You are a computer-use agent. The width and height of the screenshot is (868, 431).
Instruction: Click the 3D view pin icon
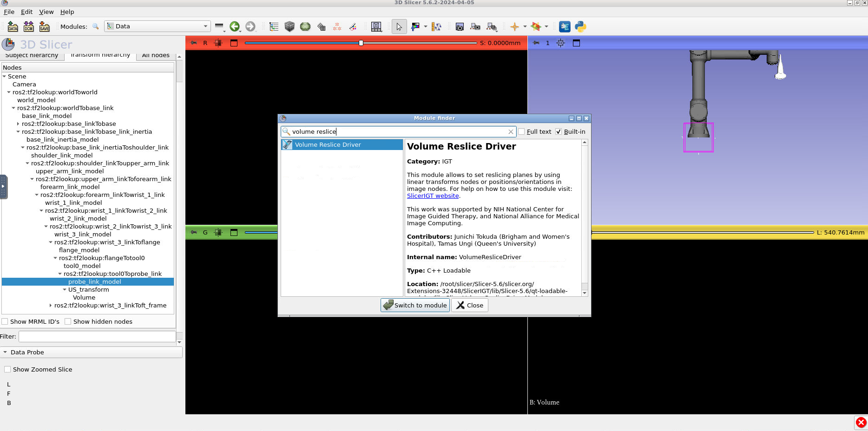[x=536, y=43]
